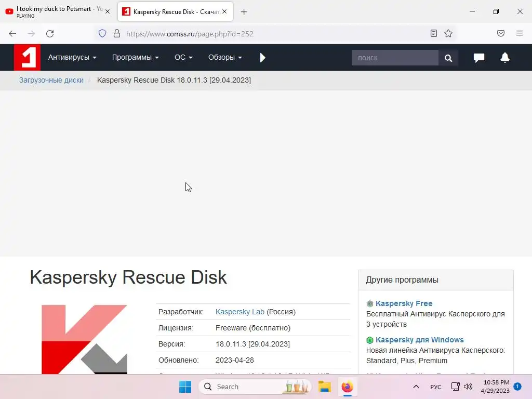Open the Kaspersky Lab developer link
The height and width of the screenshot is (399, 532).
[240, 312]
